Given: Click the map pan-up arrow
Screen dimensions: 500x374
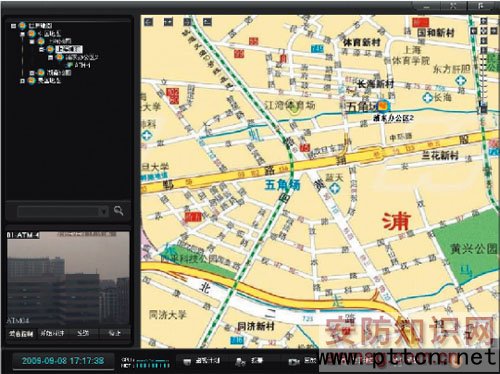Looking at the screenshot, I should (484, 21).
